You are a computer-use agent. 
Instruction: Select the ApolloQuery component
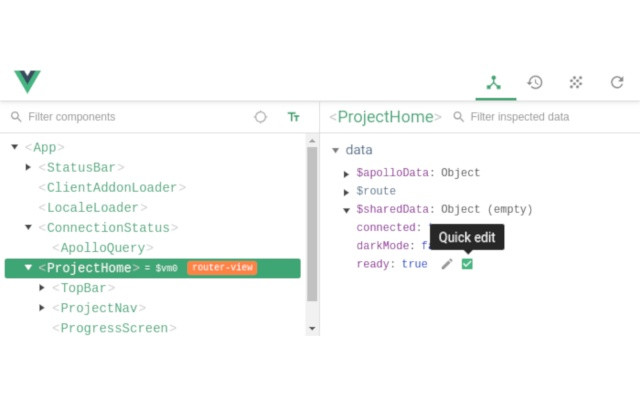click(102, 248)
